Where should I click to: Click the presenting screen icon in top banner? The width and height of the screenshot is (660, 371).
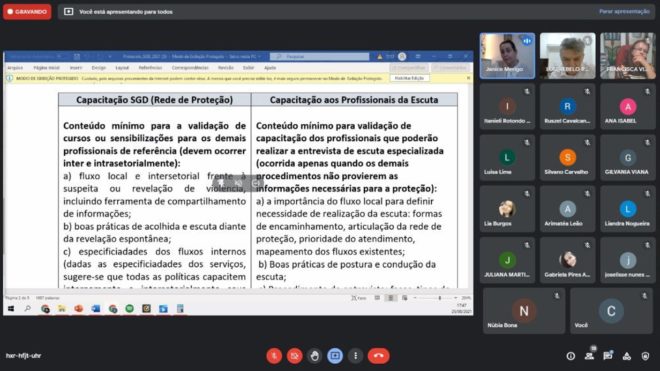68,12
